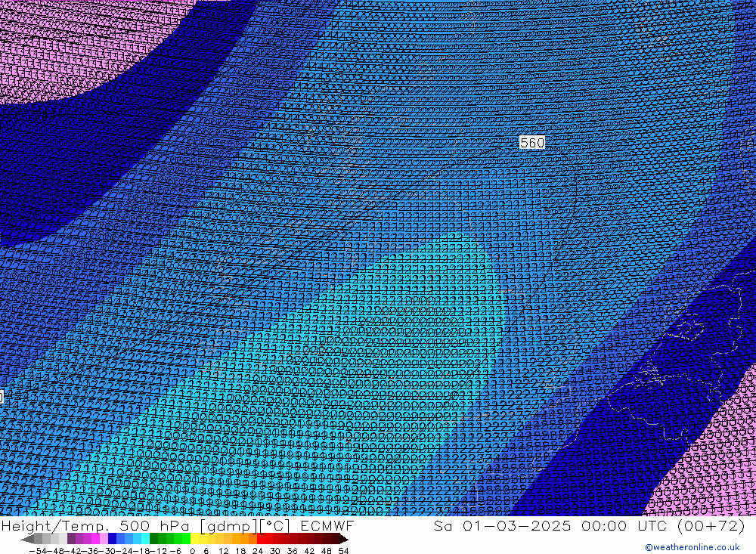The height and width of the screenshot is (554, 756).
Task: Click the gray left arrow end of legend
Action: (27, 540)
